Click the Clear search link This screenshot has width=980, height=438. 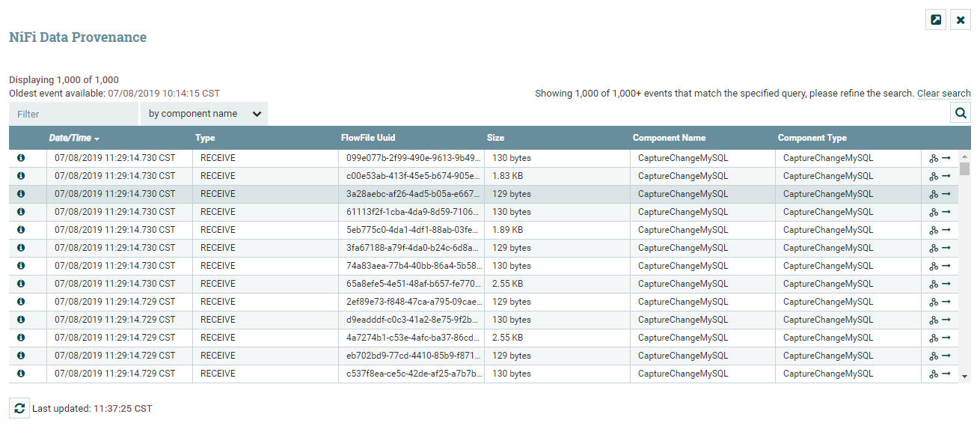click(x=942, y=93)
